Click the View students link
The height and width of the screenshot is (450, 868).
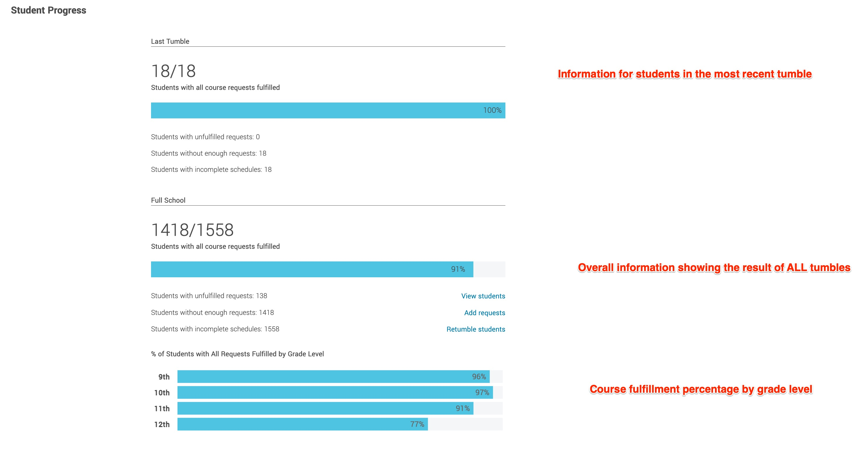coord(483,296)
